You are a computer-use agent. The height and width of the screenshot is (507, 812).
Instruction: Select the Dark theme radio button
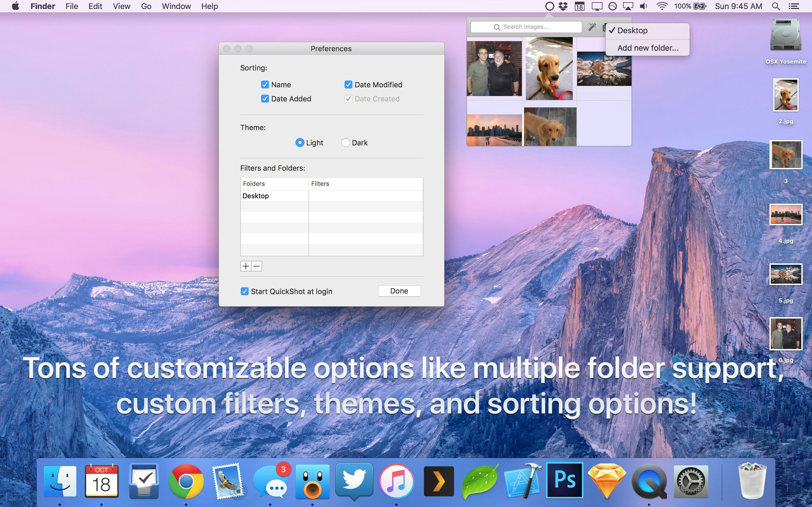click(x=345, y=143)
